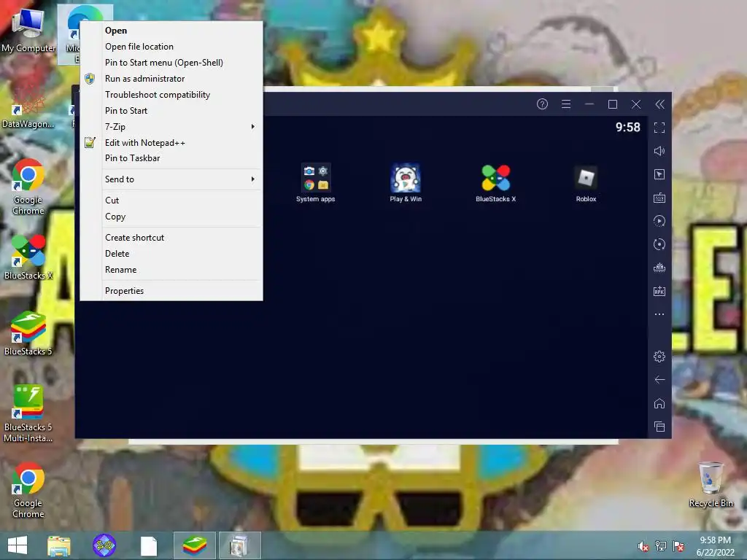Click the Install APK icon
747x560 pixels.
[659, 291]
